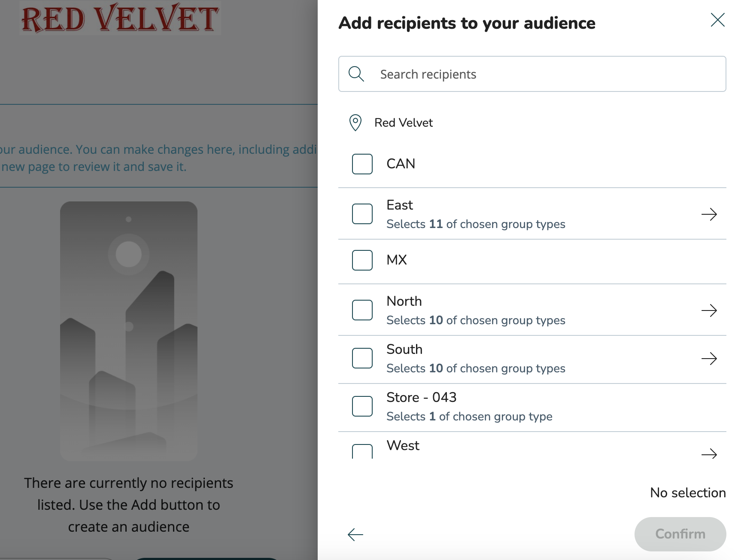Click the Search recipients field
The image size is (741, 560).
point(532,74)
